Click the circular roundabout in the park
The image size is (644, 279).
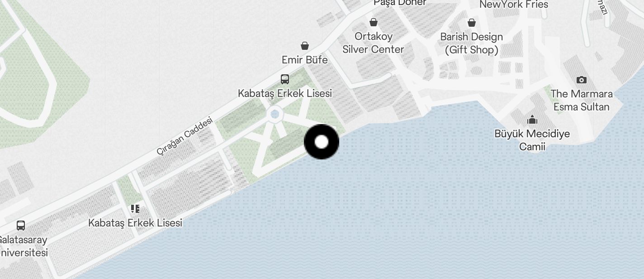275,115
